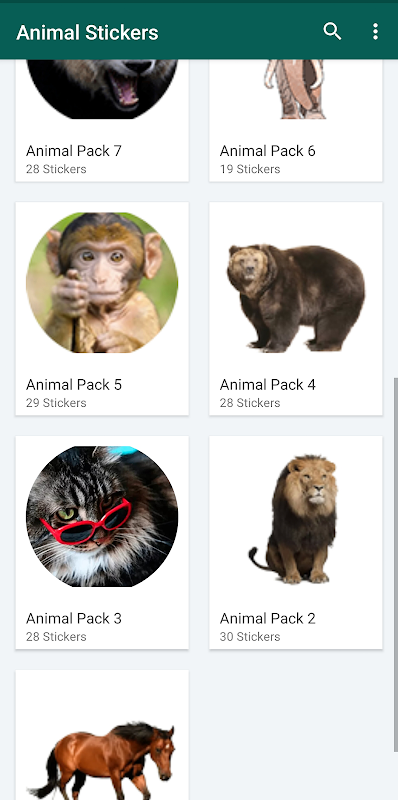This screenshot has width=398, height=800.
Task: Tap the 30 Stickers count text
Action: [250, 637]
